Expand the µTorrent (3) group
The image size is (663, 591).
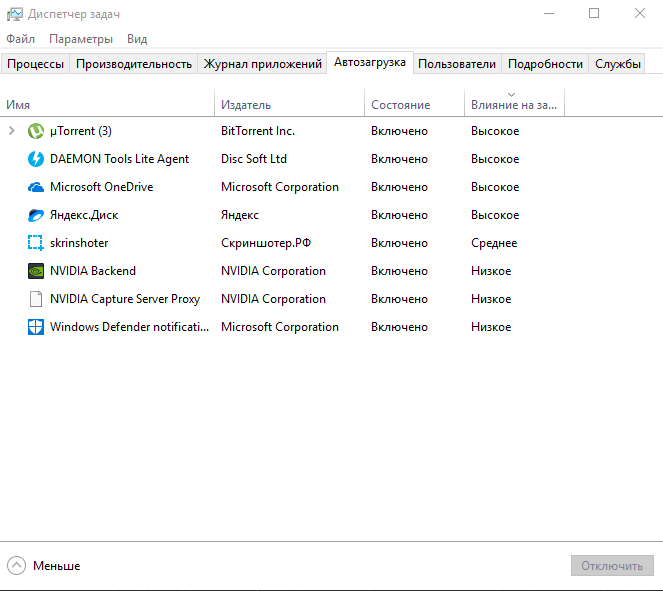[12, 131]
